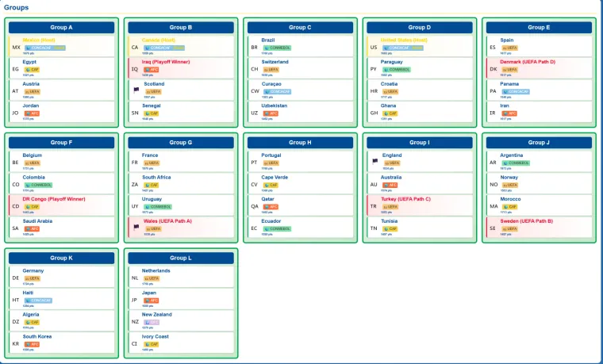
Task: Click Denmark (UEFA Path D) team name
Action: pyautogui.click(x=528, y=62)
